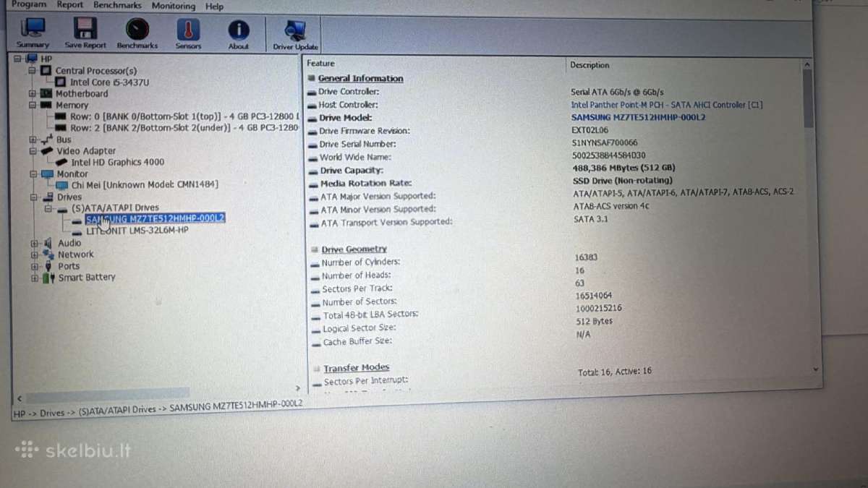
Task: Open the Help menu
Action: (x=214, y=6)
